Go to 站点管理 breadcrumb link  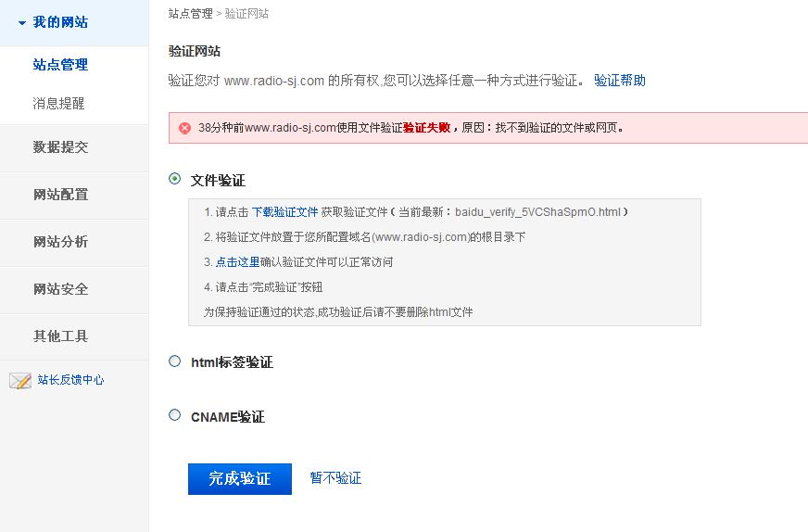point(190,14)
